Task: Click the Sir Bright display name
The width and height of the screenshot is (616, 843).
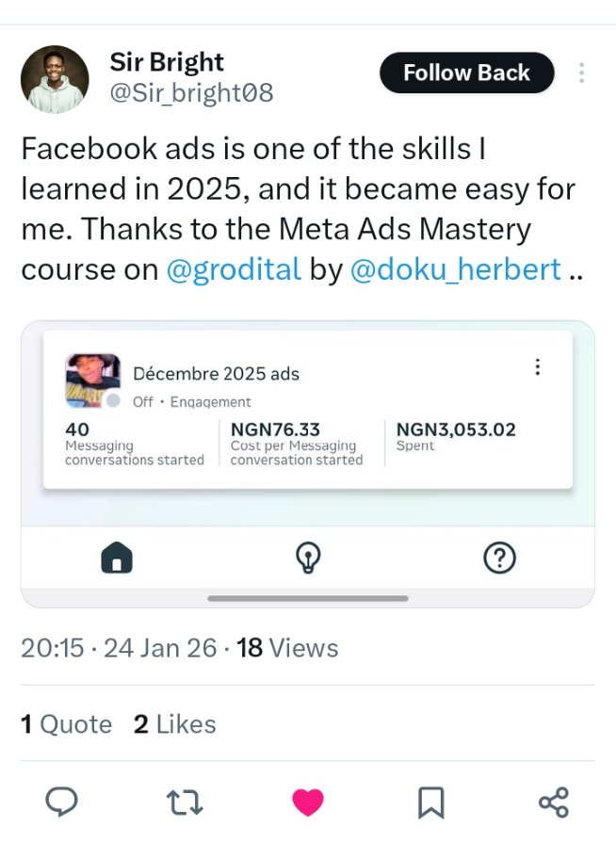Action: 167,62
